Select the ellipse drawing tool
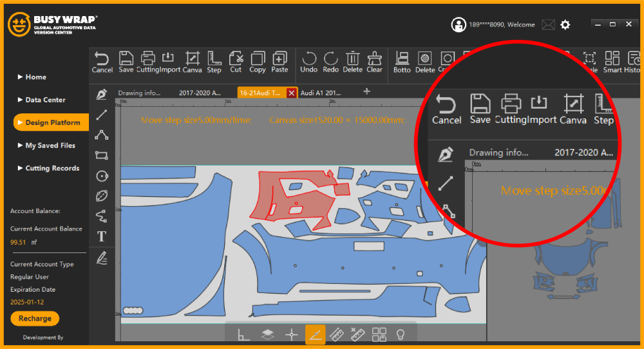Image resolution: width=644 pixels, height=349 pixels. pyautogui.click(x=102, y=196)
